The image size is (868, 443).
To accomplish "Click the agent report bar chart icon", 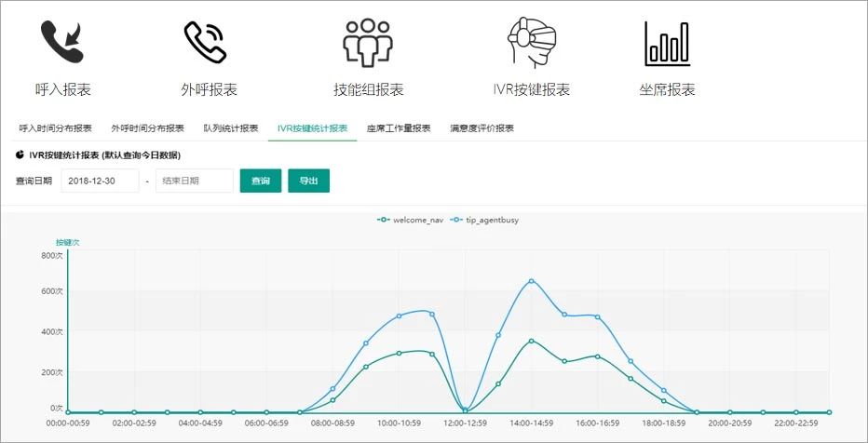I will 667,42.
